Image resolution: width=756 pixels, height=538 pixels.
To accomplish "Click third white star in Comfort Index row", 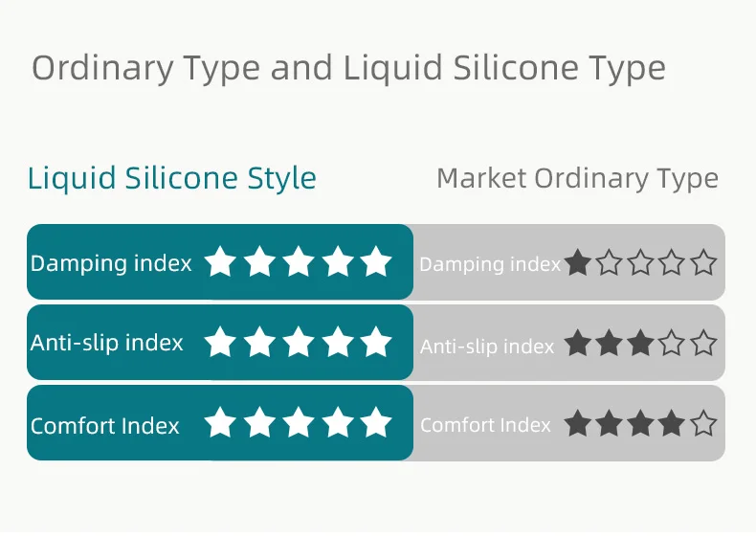I will tap(299, 422).
